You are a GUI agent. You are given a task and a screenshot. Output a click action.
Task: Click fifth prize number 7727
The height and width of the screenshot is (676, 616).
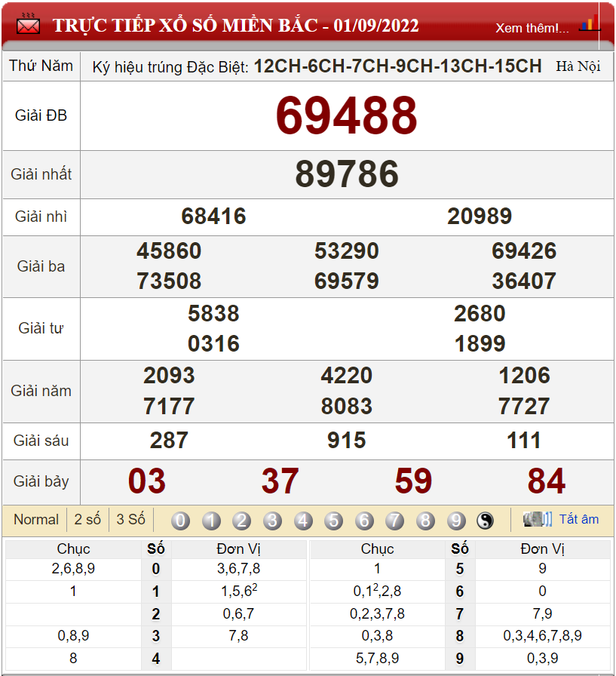[524, 407]
